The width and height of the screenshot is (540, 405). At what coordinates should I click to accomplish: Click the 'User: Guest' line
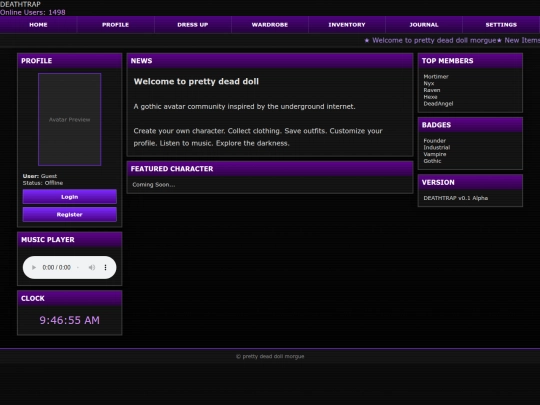click(40, 176)
